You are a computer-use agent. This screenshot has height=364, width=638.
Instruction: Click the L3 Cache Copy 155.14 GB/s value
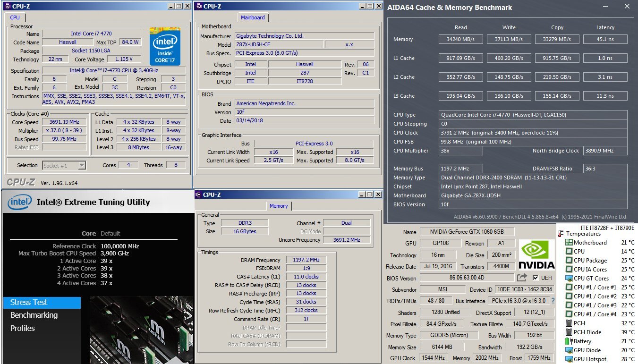click(557, 96)
